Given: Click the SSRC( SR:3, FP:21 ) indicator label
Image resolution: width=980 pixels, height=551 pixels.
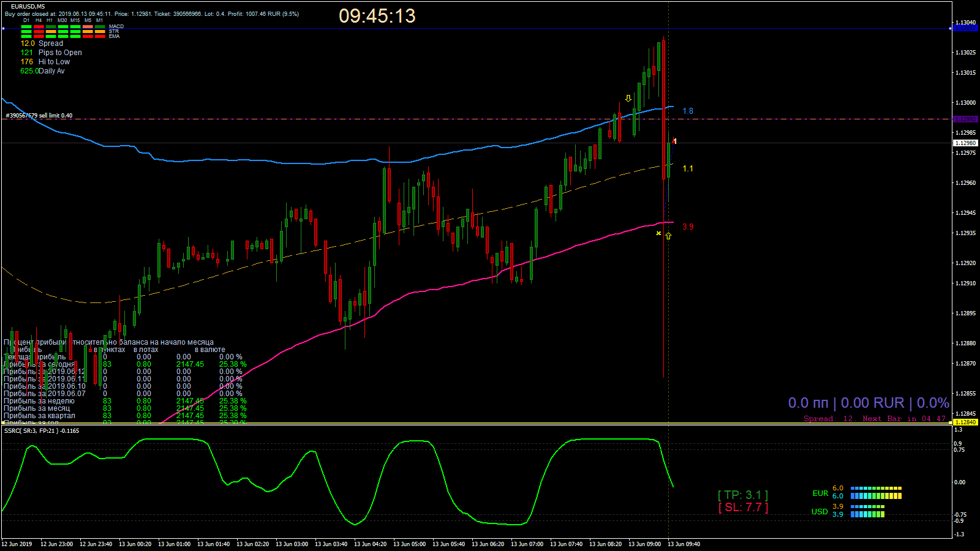Looking at the screenshot, I should pyautogui.click(x=42, y=431).
